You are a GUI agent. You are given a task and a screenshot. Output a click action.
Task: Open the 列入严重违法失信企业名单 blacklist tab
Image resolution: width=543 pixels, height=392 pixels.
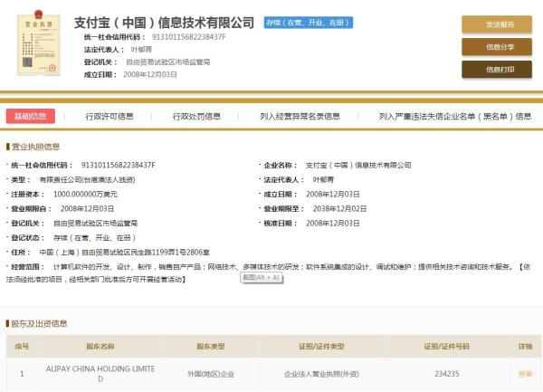pos(455,116)
